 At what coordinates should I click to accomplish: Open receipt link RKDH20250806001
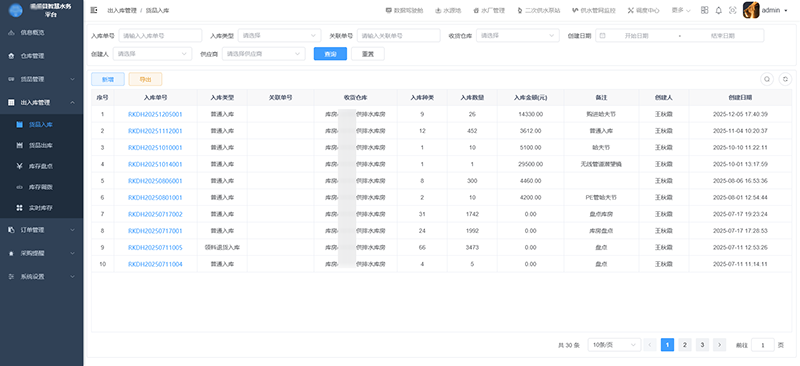pyautogui.click(x=155, y=181)
